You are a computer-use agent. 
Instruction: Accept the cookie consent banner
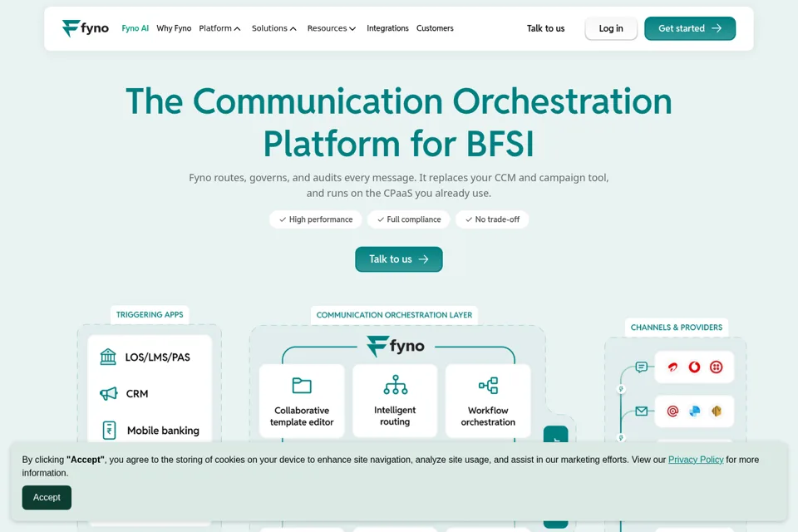point(47,497)
